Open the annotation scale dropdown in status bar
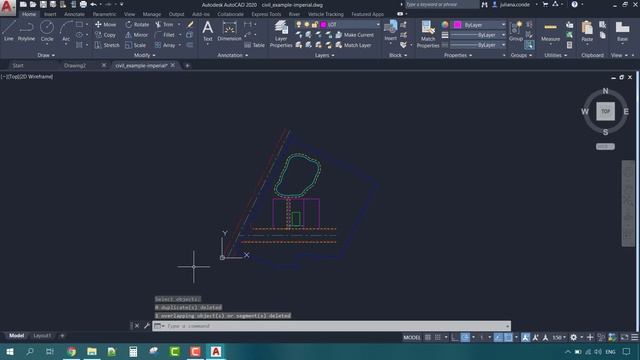The height and width of the screenshot is (360, 640). pos(559,338)
